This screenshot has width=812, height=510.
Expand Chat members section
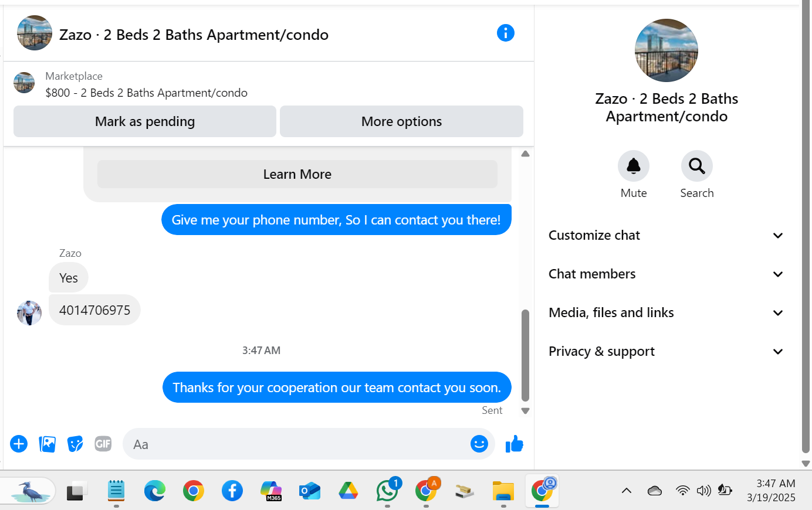[666, 274]
